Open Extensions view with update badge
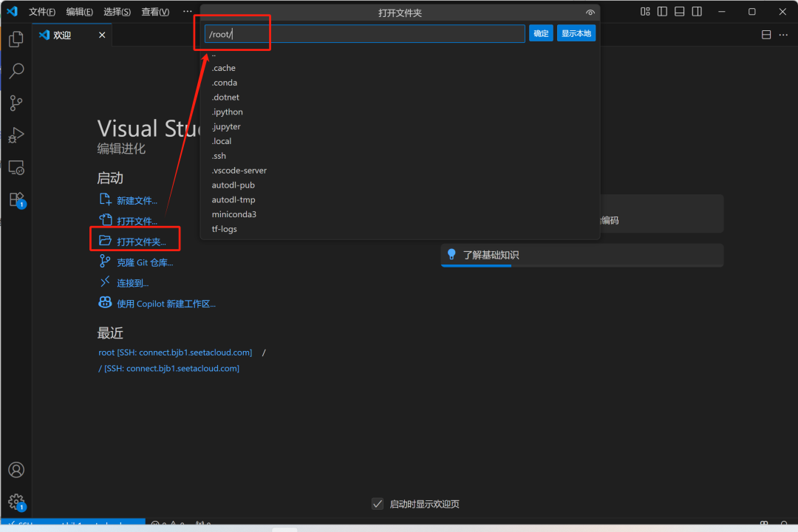This screenshot has width=798, height=532. (x=16, y=199)
